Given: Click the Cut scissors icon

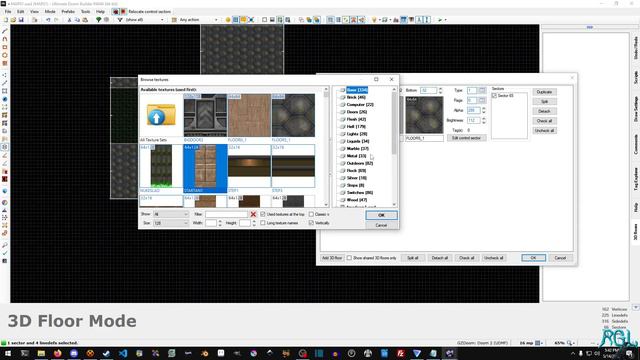Looking at the screenshot, I should 69,20.
